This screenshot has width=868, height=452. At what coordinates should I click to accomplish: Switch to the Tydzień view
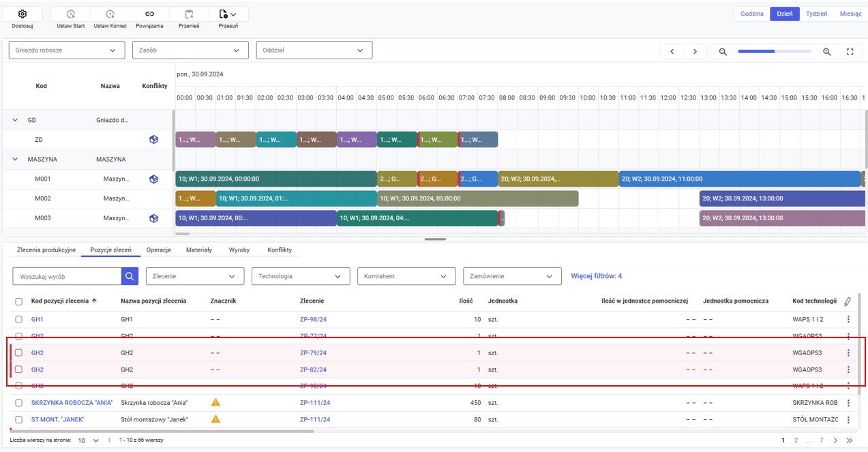point(816,14)
